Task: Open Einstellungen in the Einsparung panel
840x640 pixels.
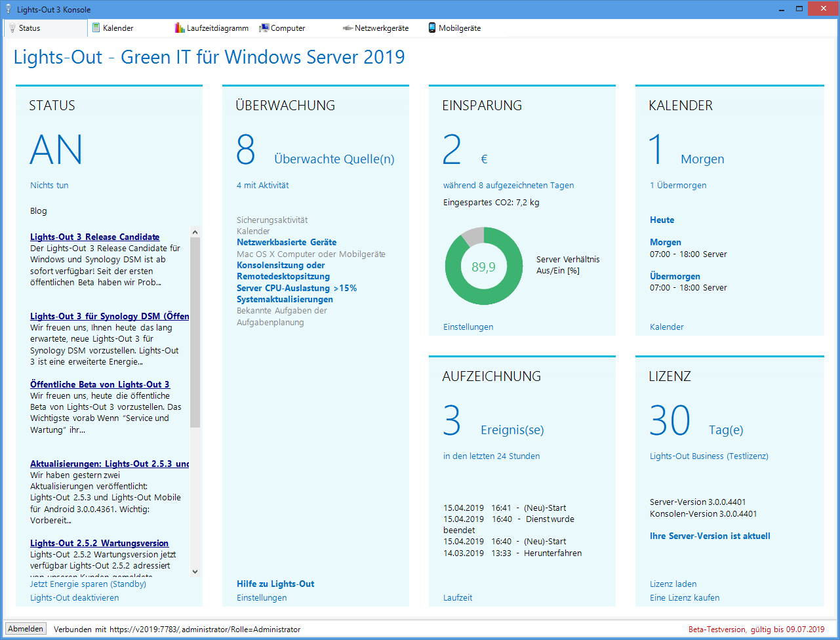Action: tap(468, 327)
